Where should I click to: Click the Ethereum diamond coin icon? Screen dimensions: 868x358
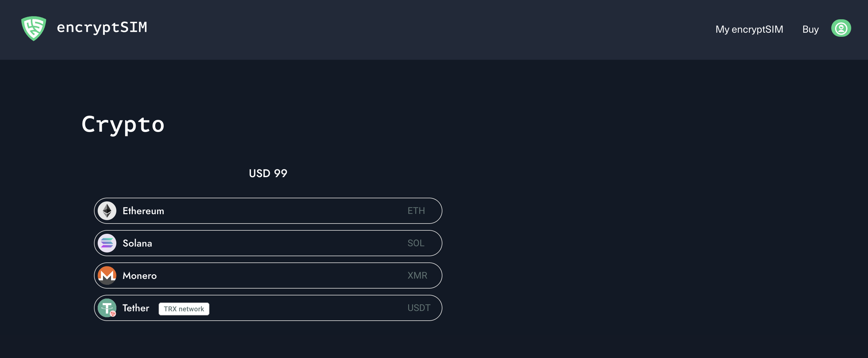coord(107,211)
